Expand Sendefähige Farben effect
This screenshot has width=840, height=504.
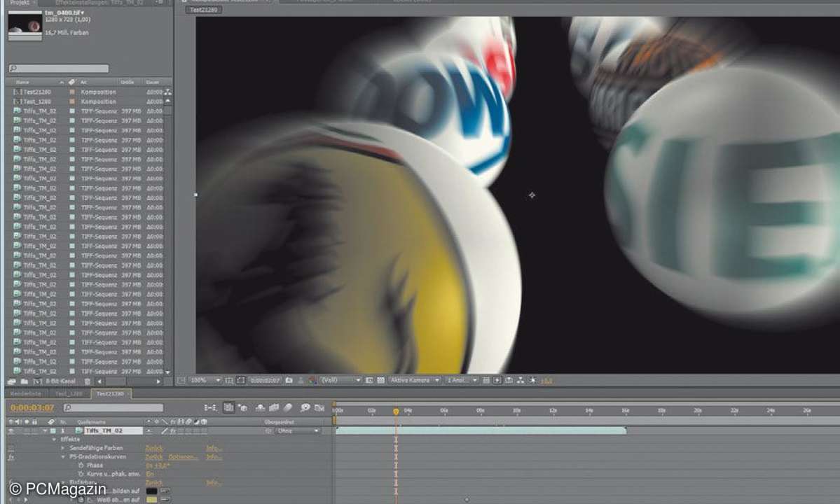pyautogui.click(x=62, y=448)
